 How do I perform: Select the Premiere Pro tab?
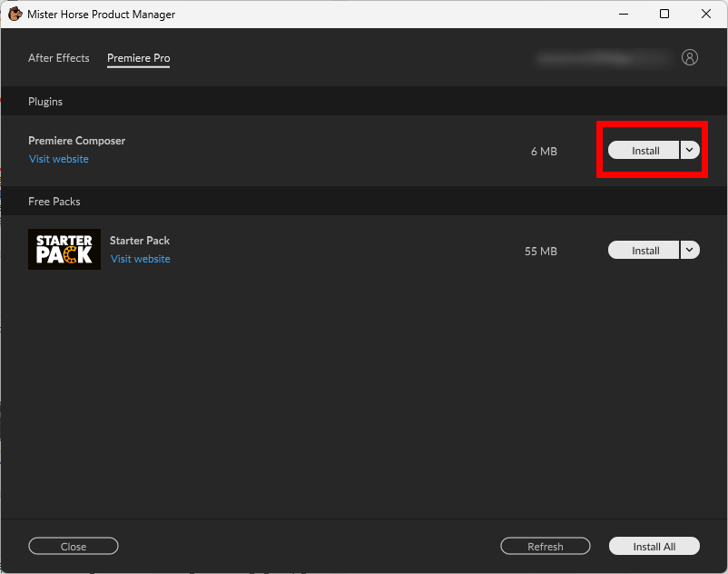pyautogui.click(x=138, y=58)
